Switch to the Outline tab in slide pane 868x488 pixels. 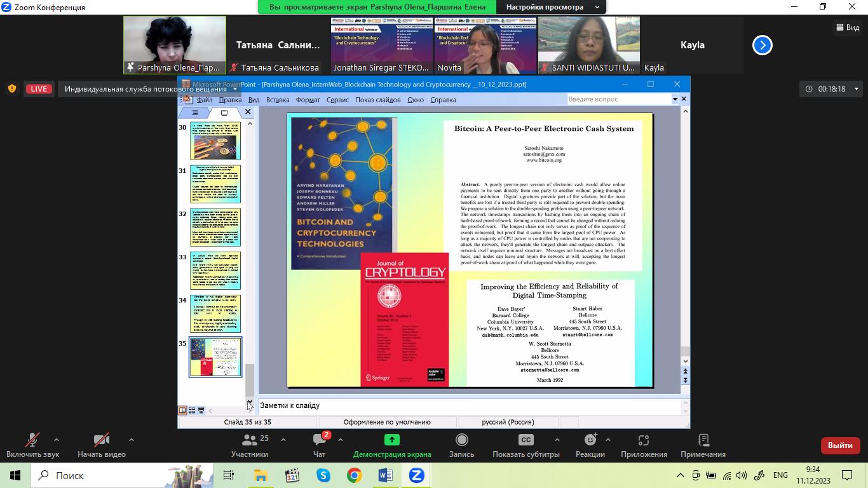[x=194, y=112]
